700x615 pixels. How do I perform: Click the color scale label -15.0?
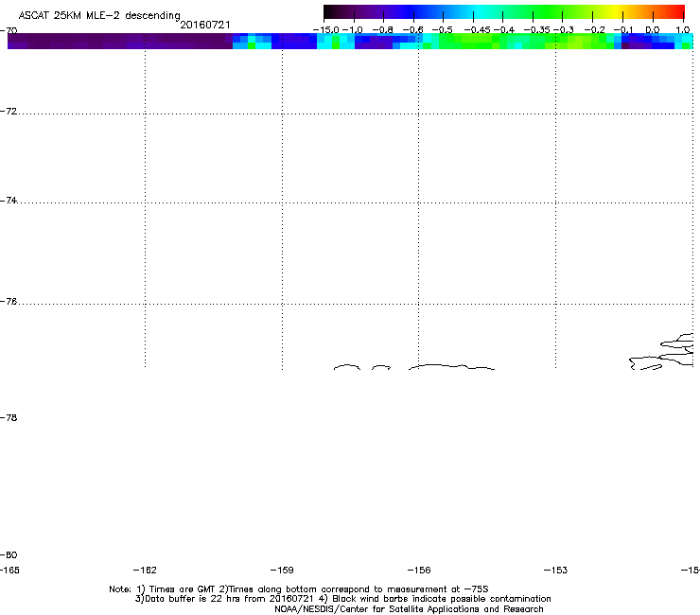click(x=326, y=30)
